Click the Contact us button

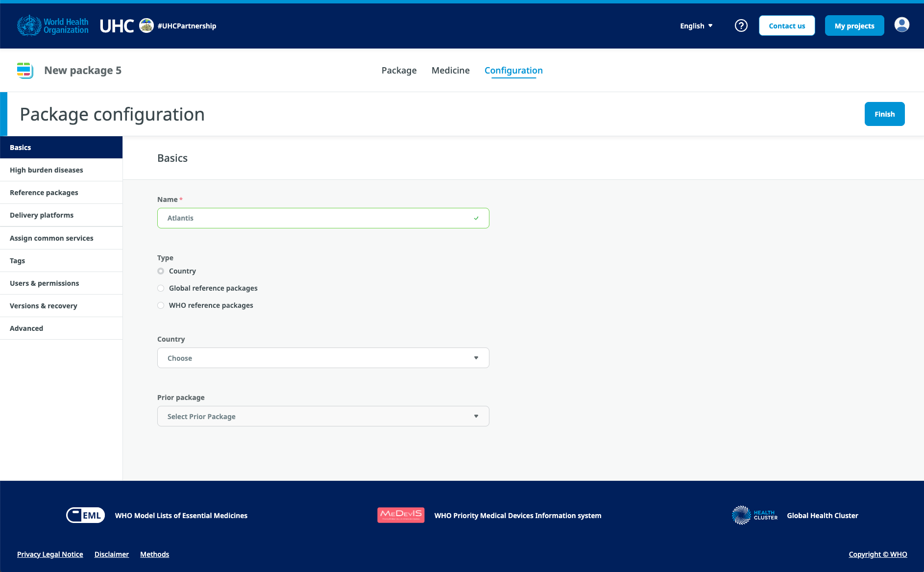click(x=787, y=26)
